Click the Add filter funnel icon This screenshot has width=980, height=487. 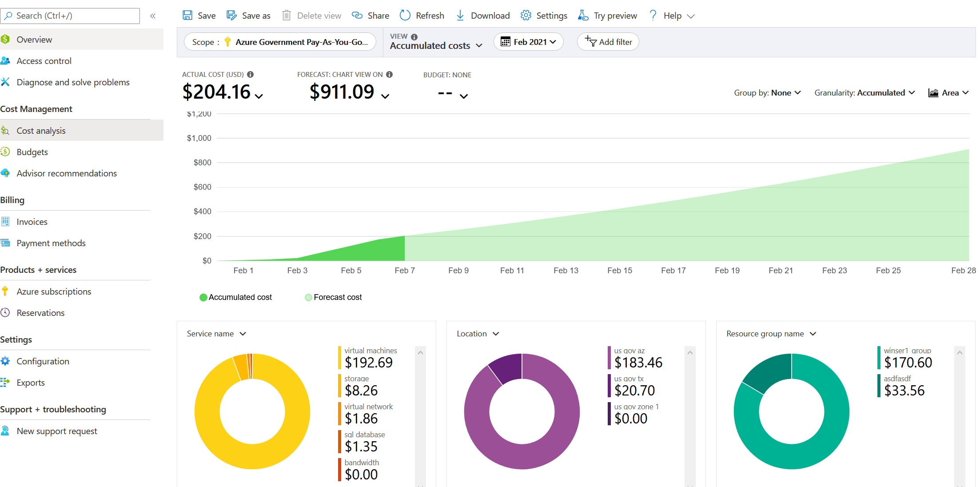pos(590,41)
